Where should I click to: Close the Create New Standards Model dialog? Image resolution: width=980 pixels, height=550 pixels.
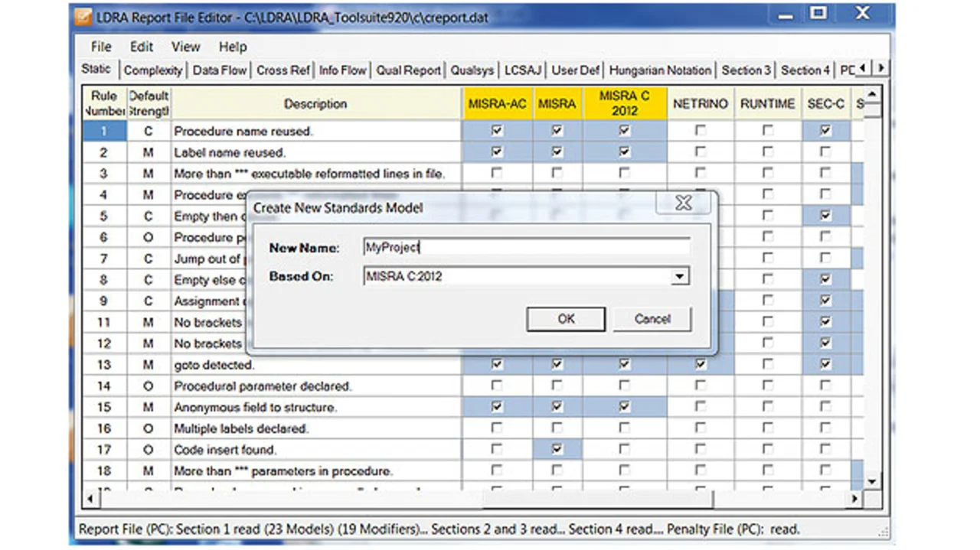(684, 203)
